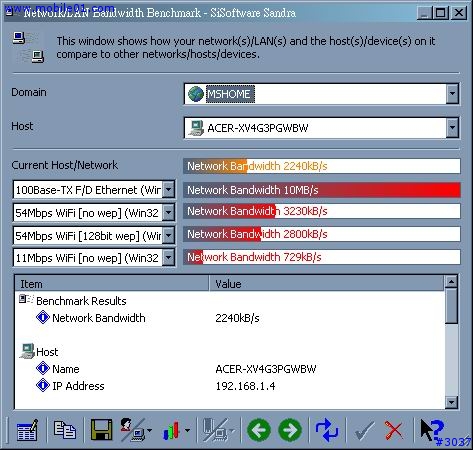Screen dimensions: 473x450
Task: Click the green Back arrow button
Action: (x=259, y=430)
